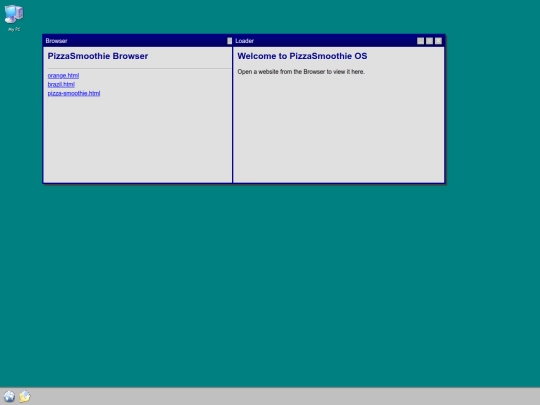
Task: Select the Loader window title bar
Action: tap(339, 41)
